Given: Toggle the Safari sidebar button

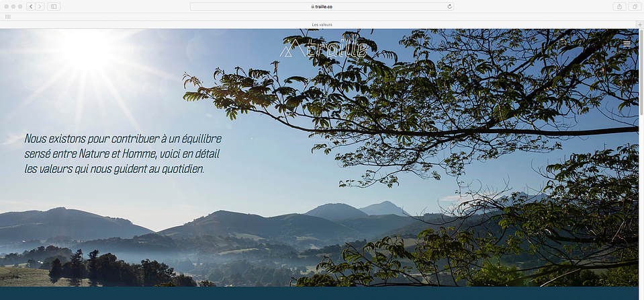Looking at the screenshot, I should point(54,7).
